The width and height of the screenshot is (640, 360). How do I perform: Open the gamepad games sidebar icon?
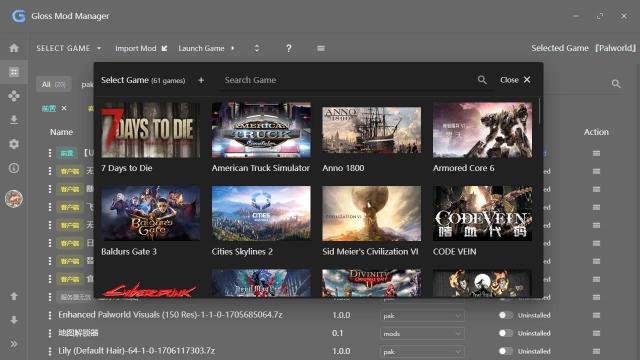[x=14, y=96]
